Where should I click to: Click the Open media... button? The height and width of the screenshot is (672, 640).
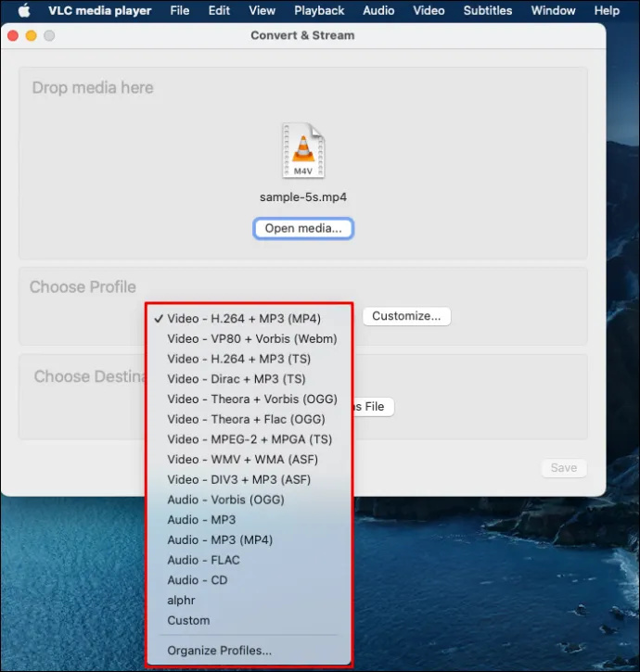(303, 228)
